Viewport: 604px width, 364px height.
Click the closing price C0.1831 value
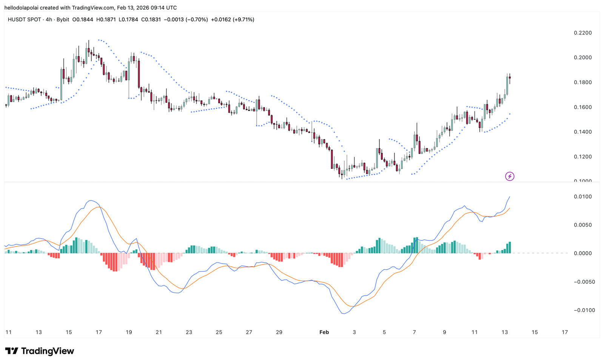[151, 20]
